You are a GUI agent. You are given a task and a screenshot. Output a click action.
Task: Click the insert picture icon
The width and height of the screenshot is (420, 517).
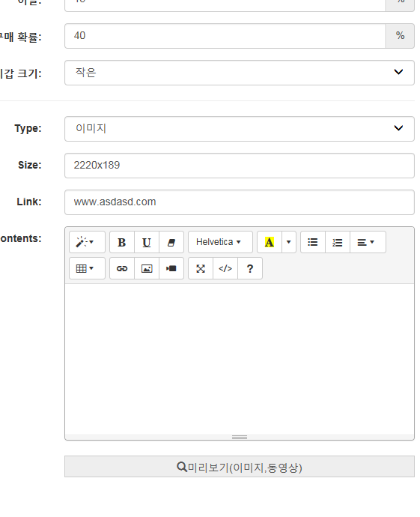pos(147,268)
